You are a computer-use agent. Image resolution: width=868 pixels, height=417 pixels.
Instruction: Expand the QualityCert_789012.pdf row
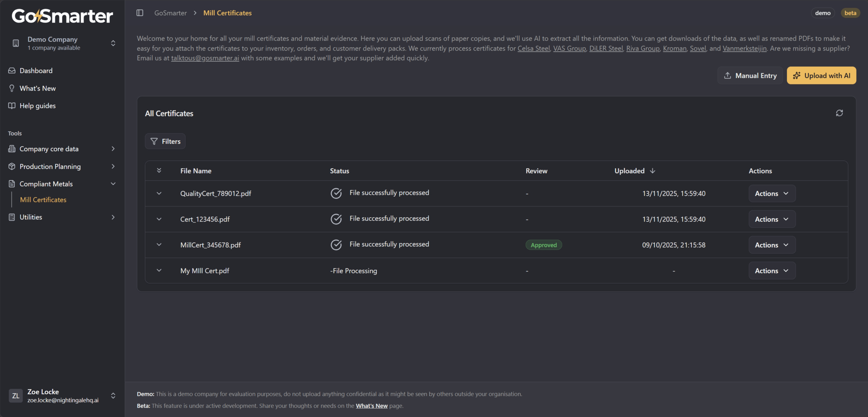coord(159,193)
